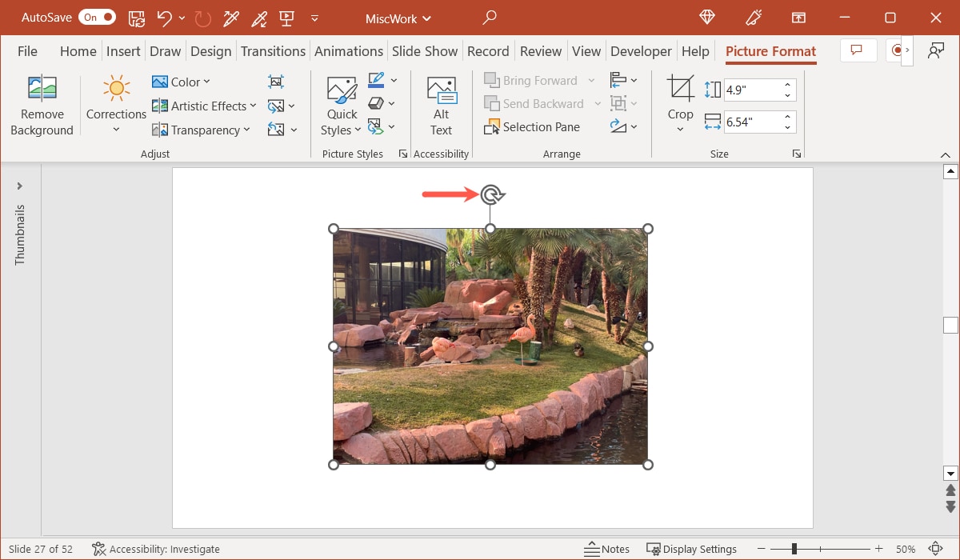Viewport: 960px width, 560px height.
Task: Show the Notes pane
Action: pyautogui.click(x=606, y=549)
